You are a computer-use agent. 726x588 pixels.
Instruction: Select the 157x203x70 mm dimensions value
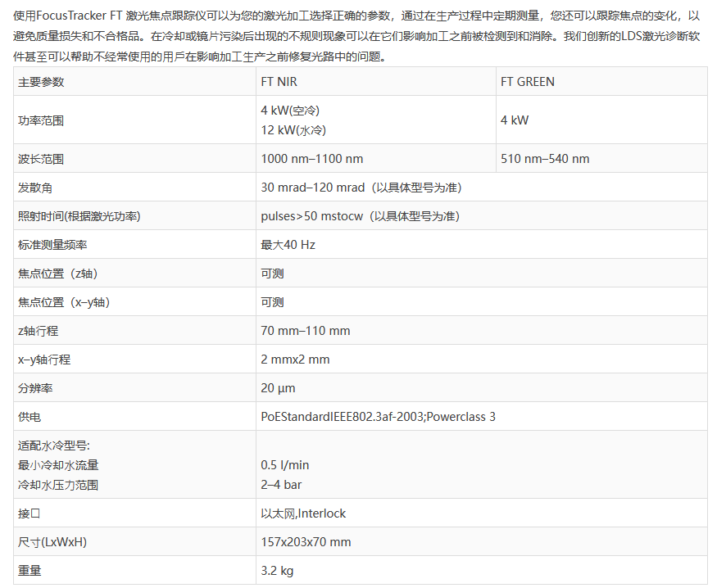[x=306, y=542]
